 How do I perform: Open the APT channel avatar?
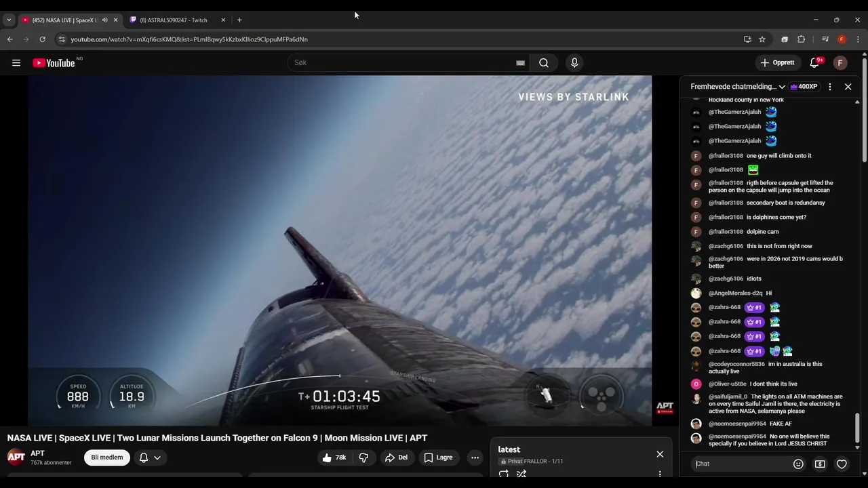pyautogui.click(x=16, y=457)
